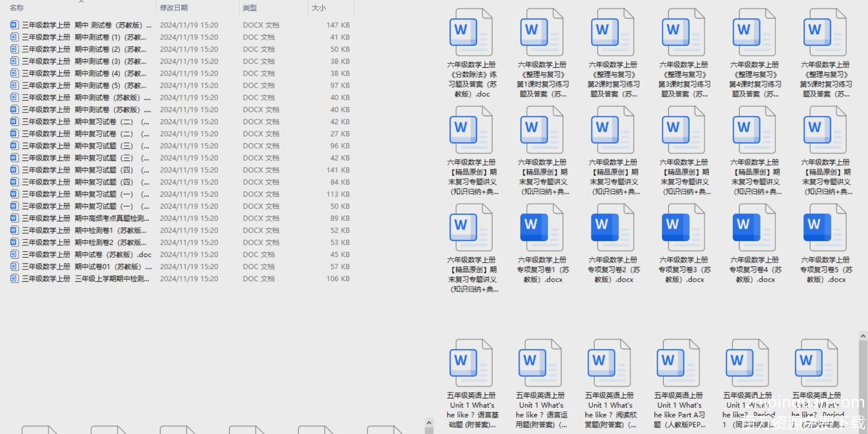Image resolution: width=868 pixels, height=434 pixels.
Task: Click the small Word icon beside 期中检测卷1
Action: click(14, 230)
